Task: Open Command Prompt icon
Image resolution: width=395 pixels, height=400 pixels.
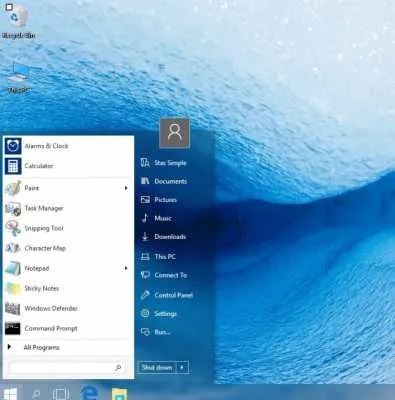Action: (13, 329)
